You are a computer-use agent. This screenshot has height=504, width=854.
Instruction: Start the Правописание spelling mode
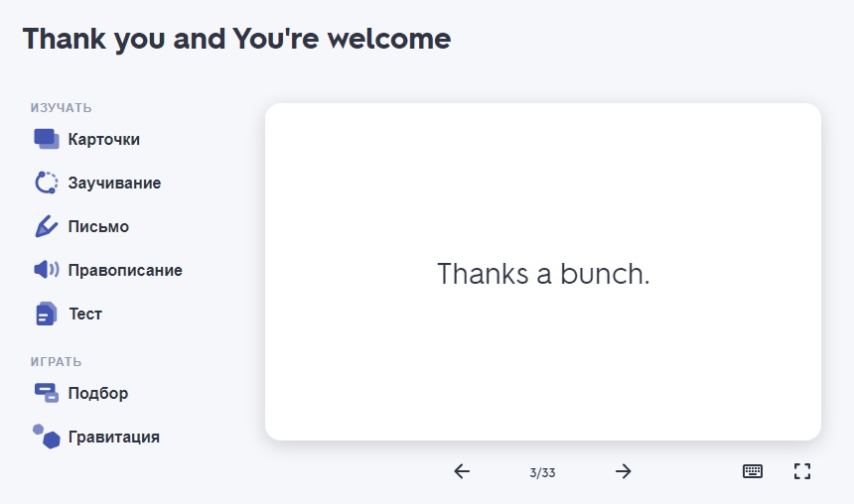point(125,270)
